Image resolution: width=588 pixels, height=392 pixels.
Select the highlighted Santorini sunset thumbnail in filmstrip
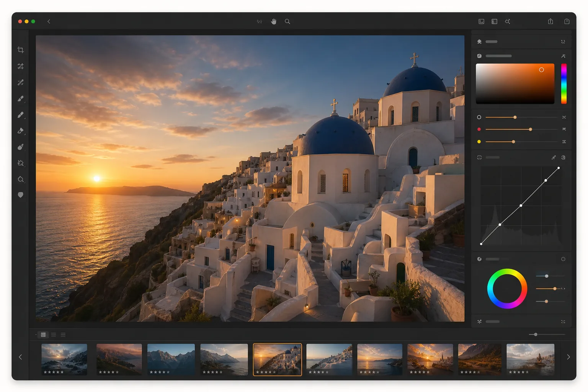278,359
